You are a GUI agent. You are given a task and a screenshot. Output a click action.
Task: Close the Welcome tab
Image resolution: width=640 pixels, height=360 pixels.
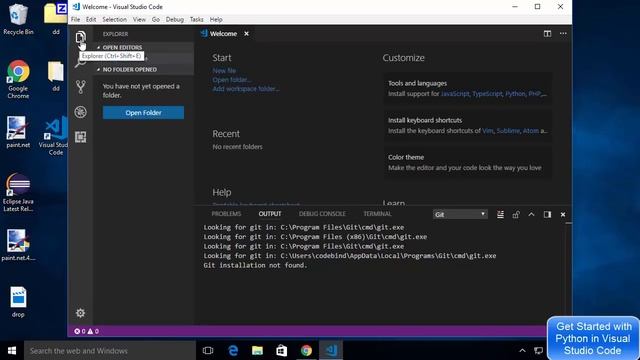pyautogui.click(x=247, y=33)
